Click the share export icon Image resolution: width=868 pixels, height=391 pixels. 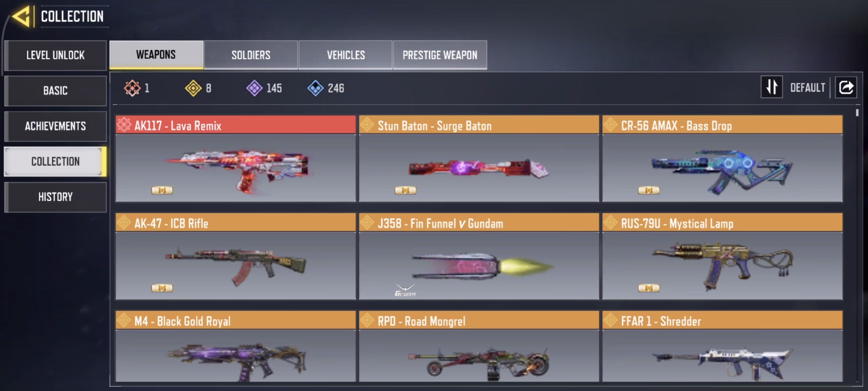tap(846, 88)
